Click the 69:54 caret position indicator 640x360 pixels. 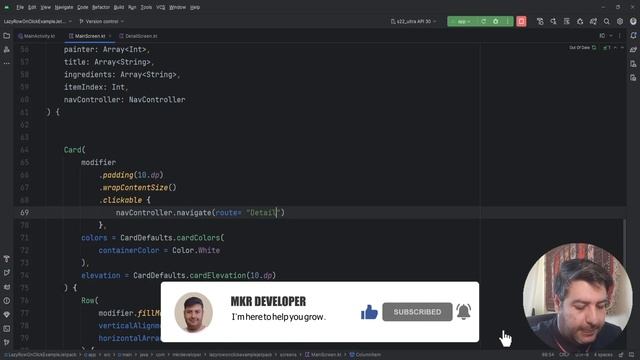[x=547, y=355]
